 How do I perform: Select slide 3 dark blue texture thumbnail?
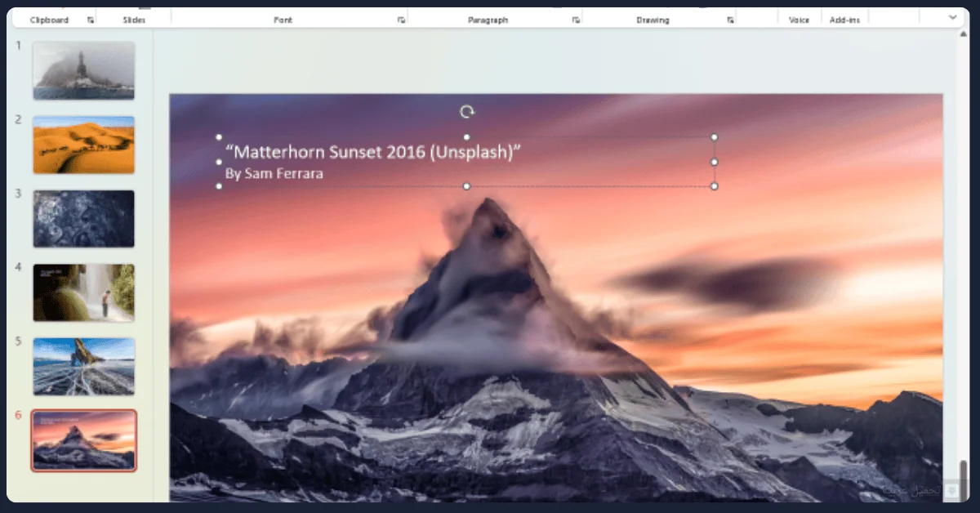(x=83, y=219)
